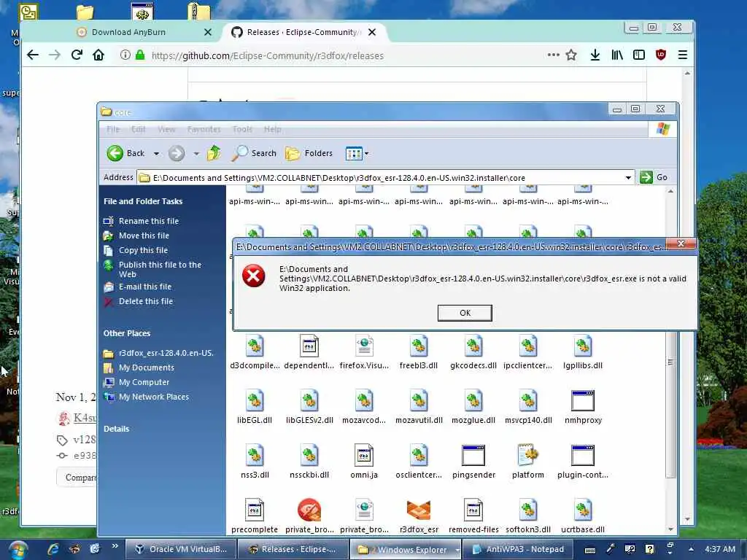Image resolution: width=747 pixels, height=560 pixels.
Task: Click Delete this file task
Action: (146, 301)
